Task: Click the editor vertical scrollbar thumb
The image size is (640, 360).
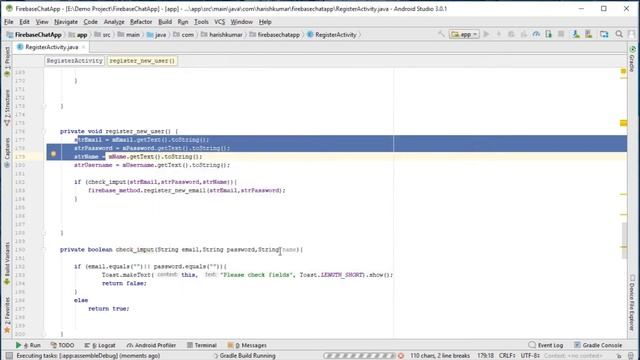Action: (x=624, y=241)
